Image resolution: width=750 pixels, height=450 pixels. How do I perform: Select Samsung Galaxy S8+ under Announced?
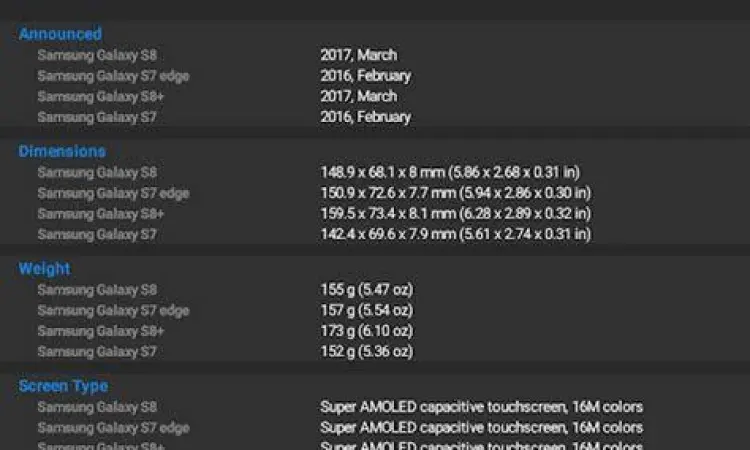(x=101, y=96)
